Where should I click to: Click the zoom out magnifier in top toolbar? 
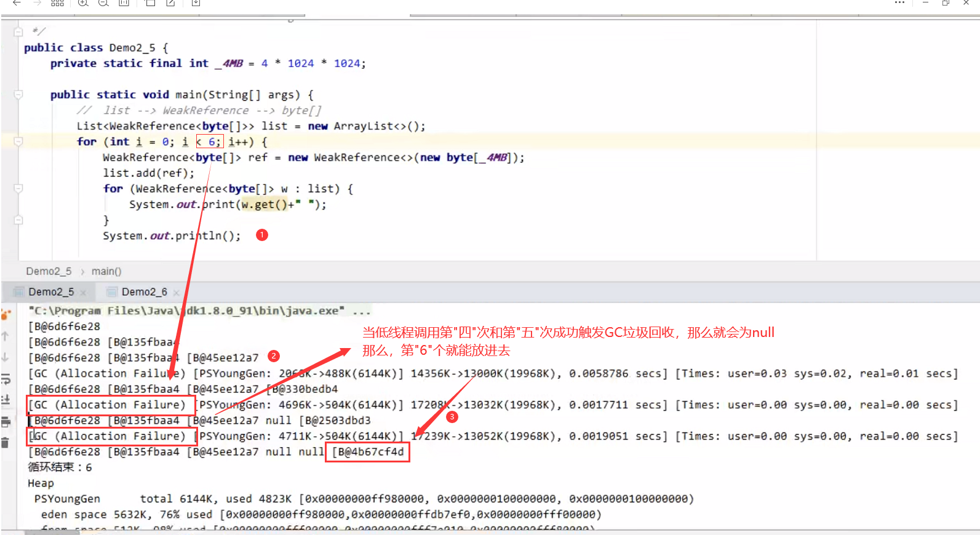[103, 3]
